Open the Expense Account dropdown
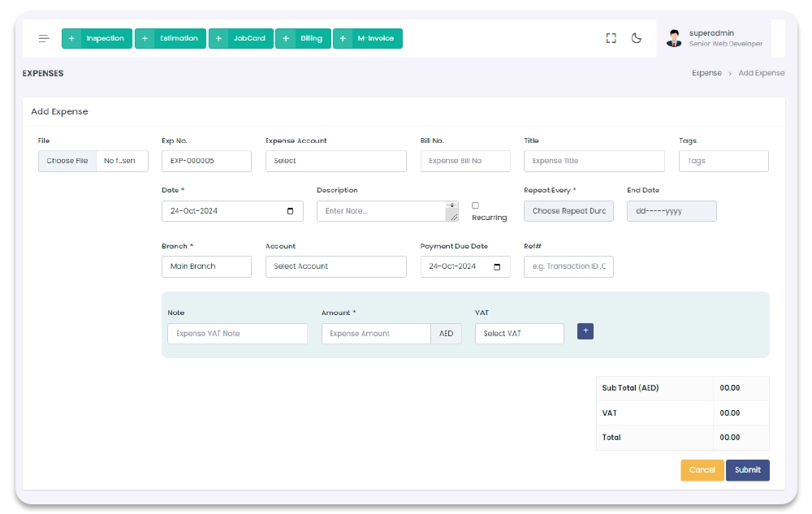Viewport: 812px width, 514px height. 335,161
